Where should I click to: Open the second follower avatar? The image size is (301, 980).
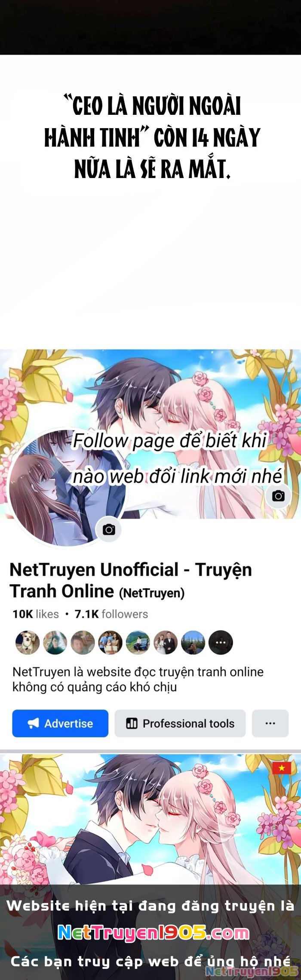coord(55,642)
